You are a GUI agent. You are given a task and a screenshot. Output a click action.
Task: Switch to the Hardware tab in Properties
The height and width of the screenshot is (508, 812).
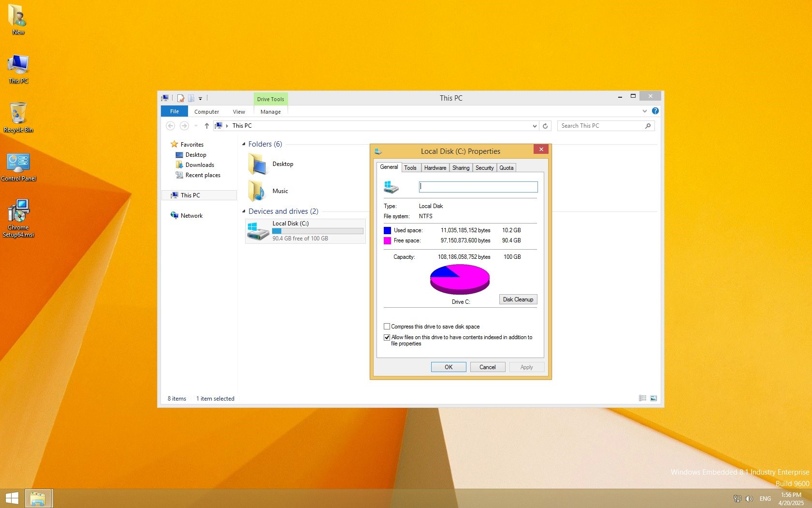point(435,168)
